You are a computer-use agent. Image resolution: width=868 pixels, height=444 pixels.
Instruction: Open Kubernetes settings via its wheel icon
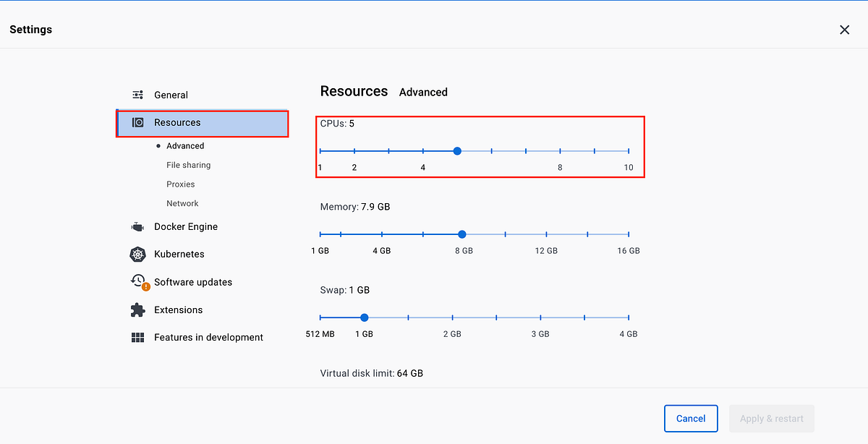pyautogui.click(x=137, y=254)
